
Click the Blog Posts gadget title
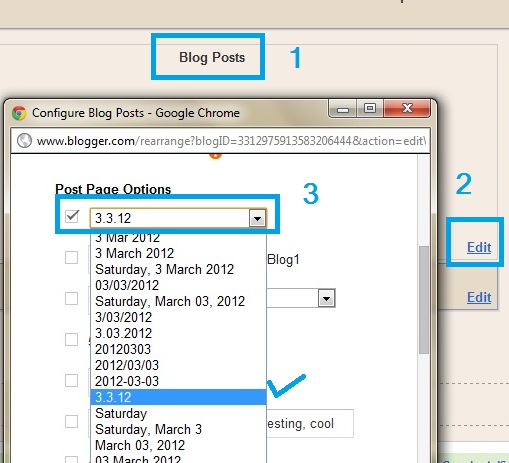pyautogui.click(x=212, y=57)
